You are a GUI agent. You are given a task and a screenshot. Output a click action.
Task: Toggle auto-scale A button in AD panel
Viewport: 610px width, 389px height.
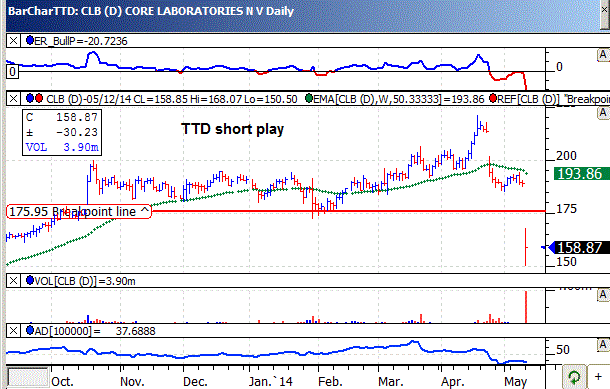pos(603,345)
